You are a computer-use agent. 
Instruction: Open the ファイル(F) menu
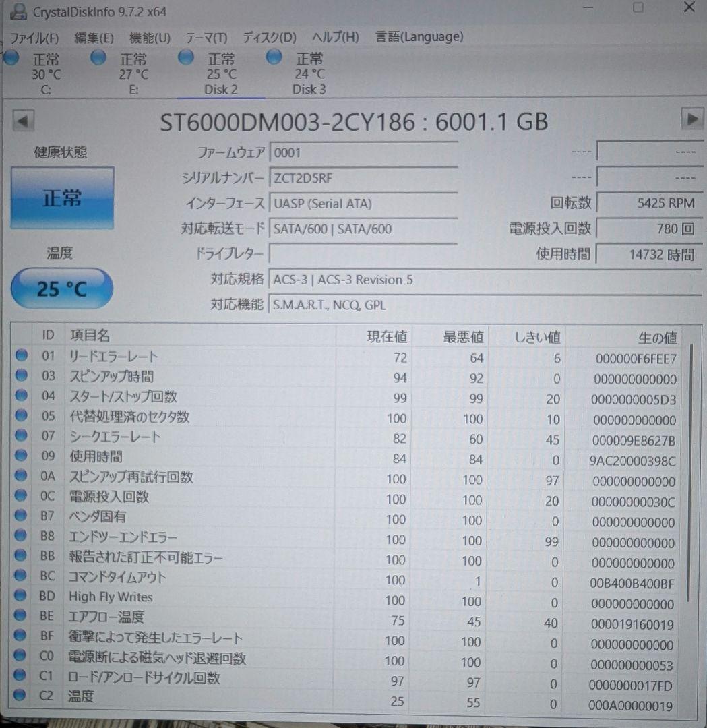click(34, 38)
